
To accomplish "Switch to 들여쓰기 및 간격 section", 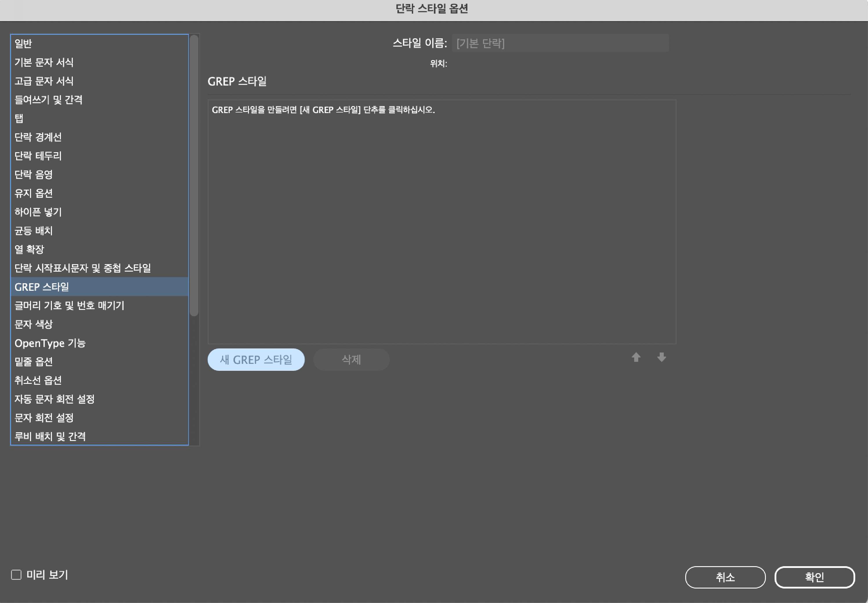I will coord(48,100).
